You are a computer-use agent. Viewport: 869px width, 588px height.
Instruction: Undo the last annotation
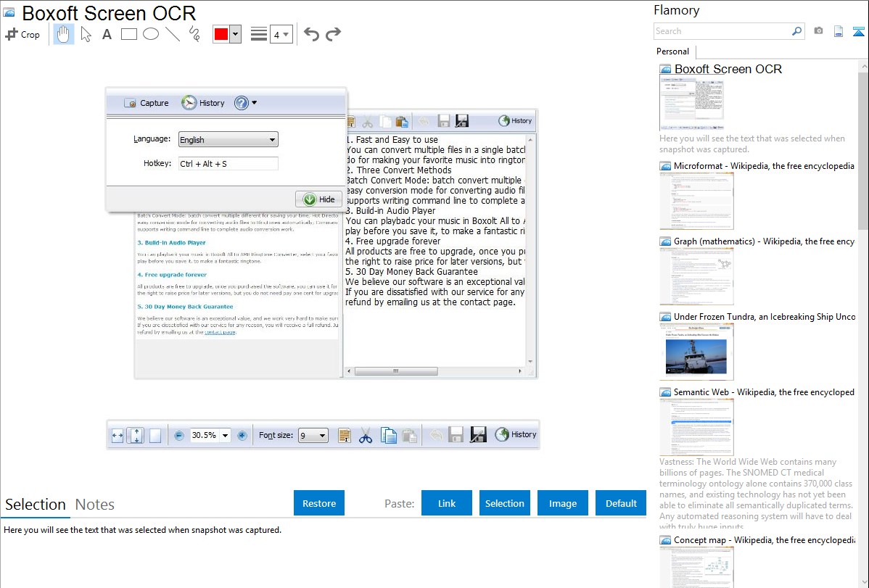311,34
